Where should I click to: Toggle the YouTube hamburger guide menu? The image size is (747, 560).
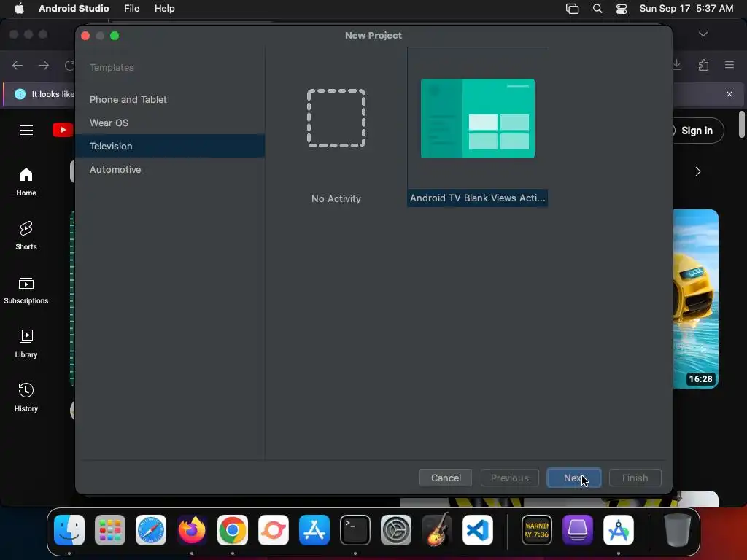[x=26, y=130]
